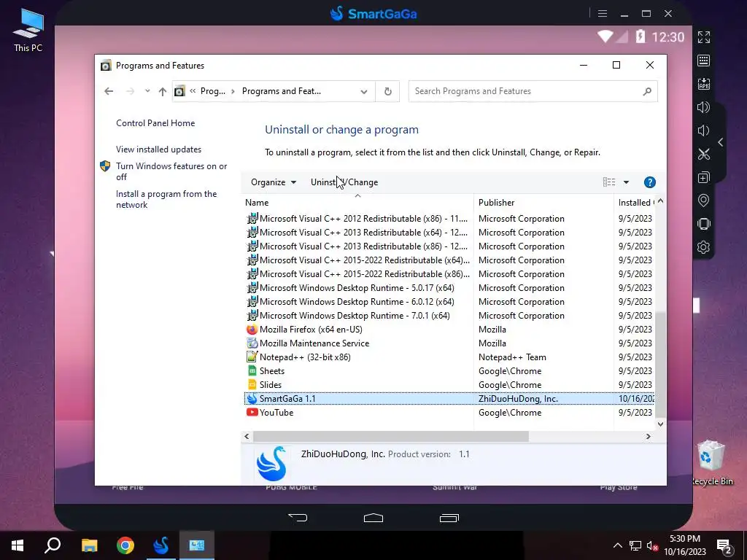Go up one level with up arrow
Screen dimensions: 747x560
pos(163,91)
